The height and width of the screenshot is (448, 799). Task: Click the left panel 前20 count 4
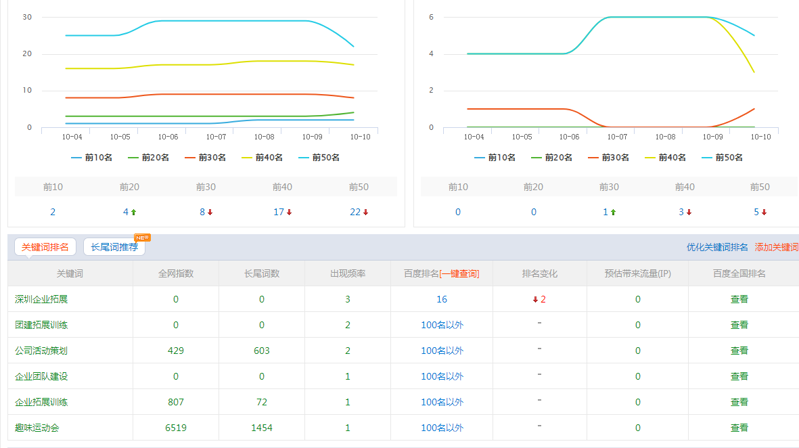[x=125, y=212]
